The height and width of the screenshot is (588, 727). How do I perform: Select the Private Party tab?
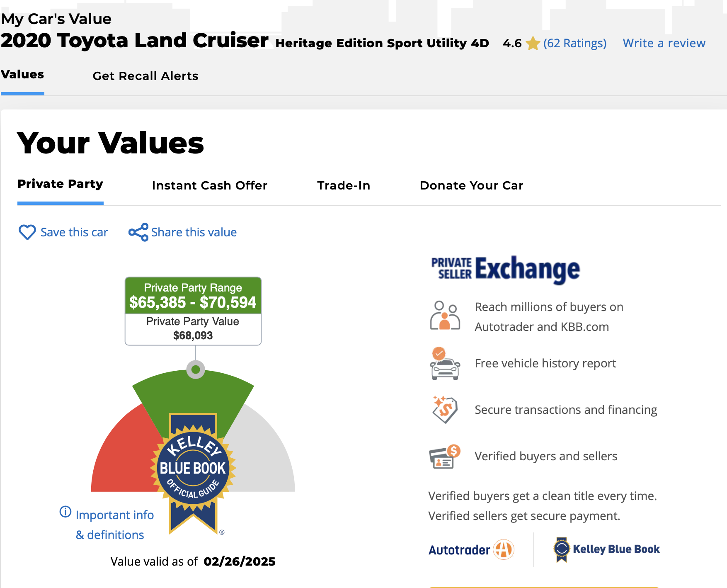tap(60, 184)
